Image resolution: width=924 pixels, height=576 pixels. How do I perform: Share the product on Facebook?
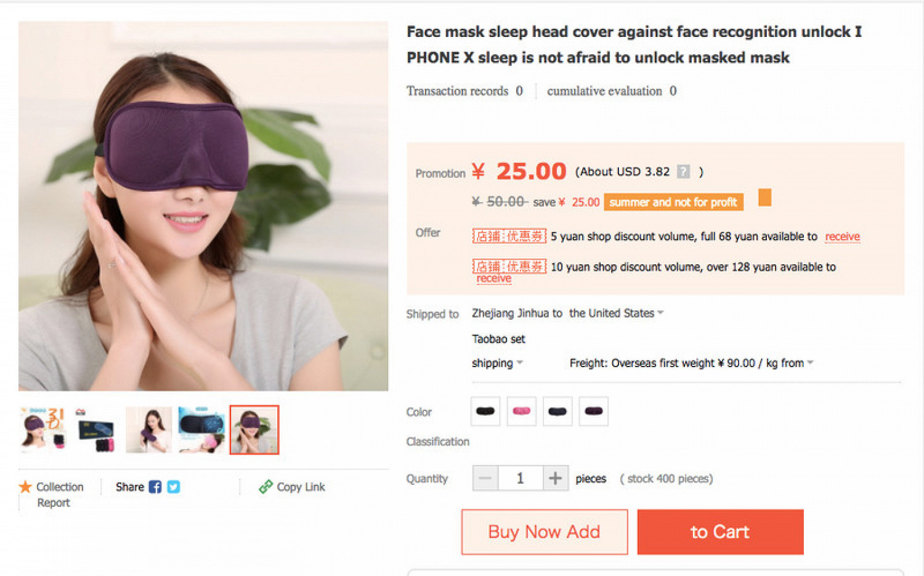[x=155, y=487]
